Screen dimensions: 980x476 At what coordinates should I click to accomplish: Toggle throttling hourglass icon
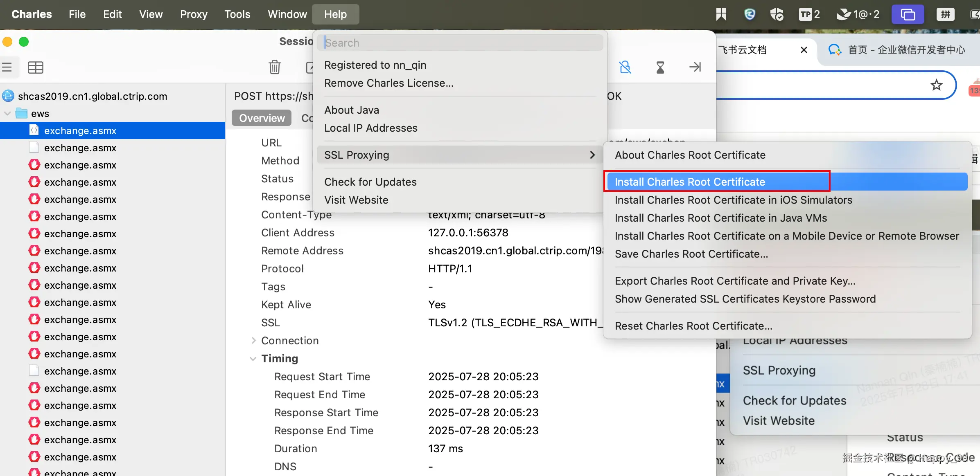click(660, 67)
